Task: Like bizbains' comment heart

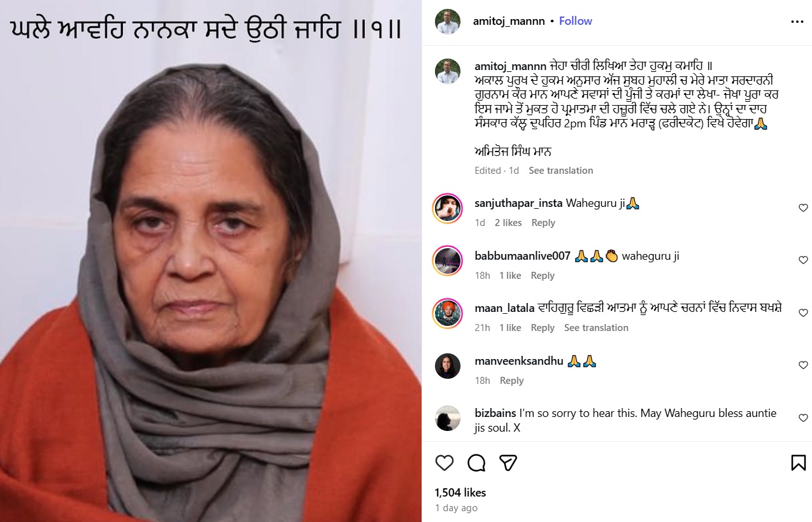Action: click(803, 418)
